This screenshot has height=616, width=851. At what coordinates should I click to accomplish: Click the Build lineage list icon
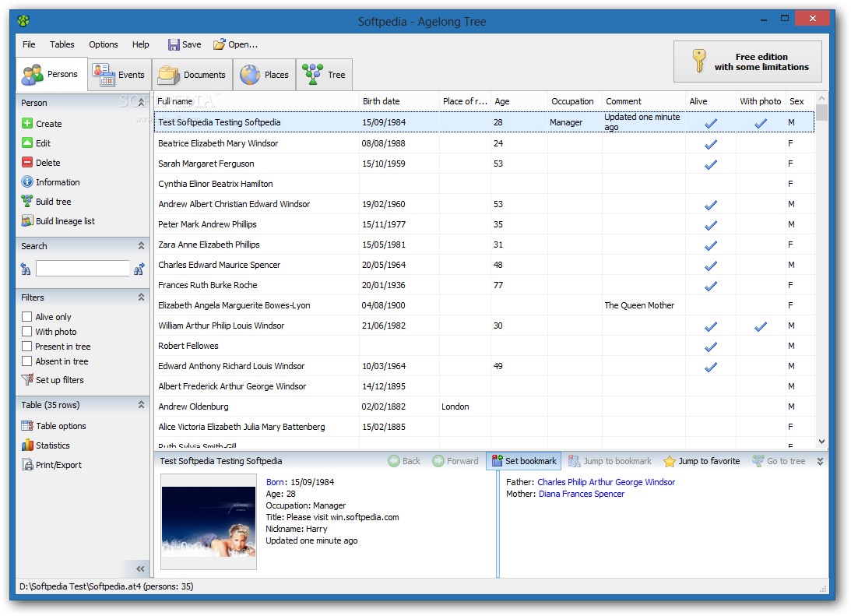tap(27, 221)
